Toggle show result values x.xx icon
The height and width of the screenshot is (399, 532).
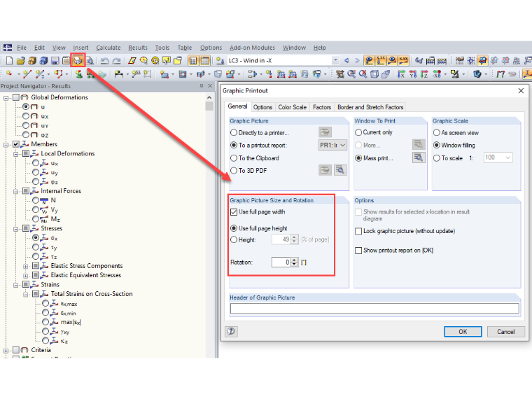(403, 60)
